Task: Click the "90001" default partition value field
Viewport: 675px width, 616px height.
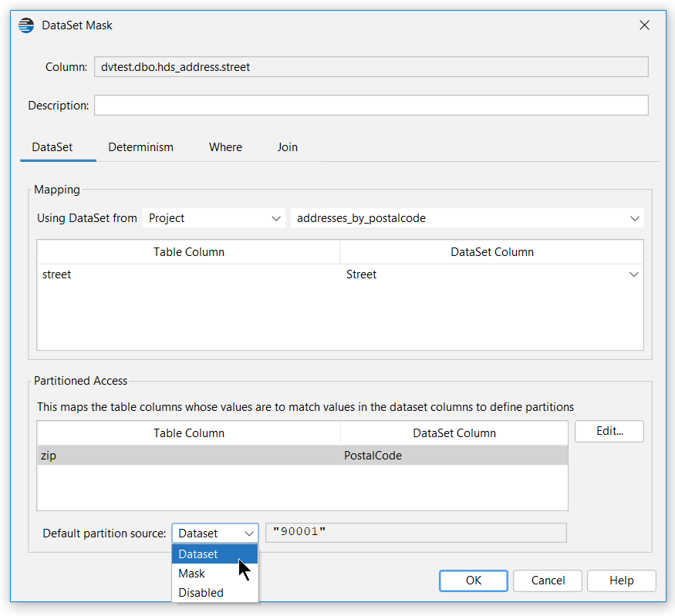Action: click(x=416, y=533)
